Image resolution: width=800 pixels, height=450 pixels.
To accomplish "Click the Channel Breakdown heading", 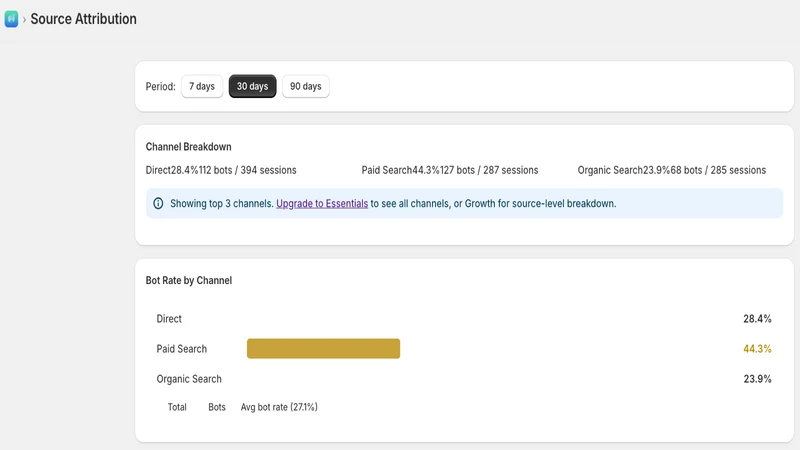I will (188, 146).
